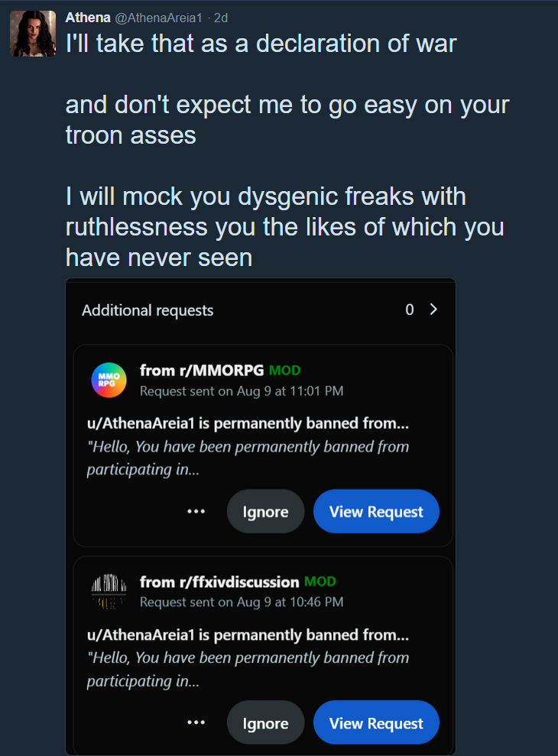This screenshot has width=558, height=756.
Task: Click the Additional requests heading
Action: pyautogui.click(x=148, y=310)
